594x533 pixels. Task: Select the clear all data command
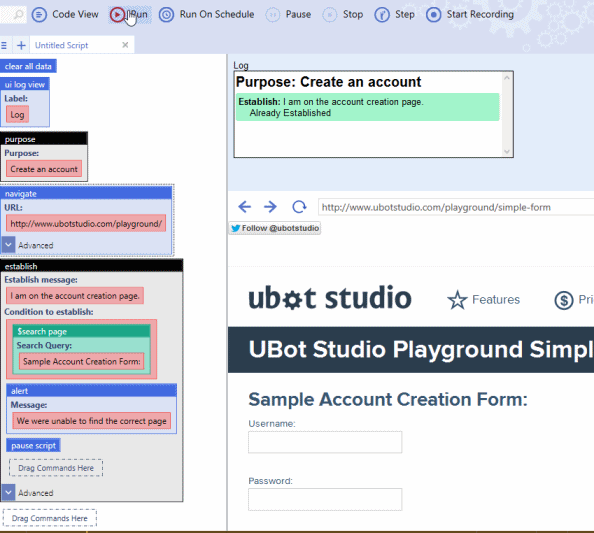(x=28, y=66)
